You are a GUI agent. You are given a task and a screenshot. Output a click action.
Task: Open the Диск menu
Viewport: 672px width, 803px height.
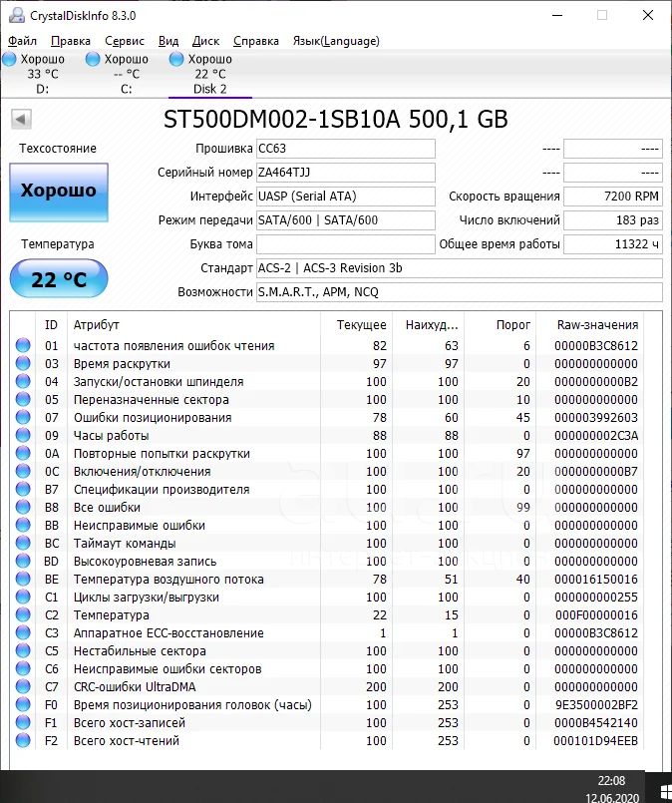pyautogui.click(x=205, y=41)
